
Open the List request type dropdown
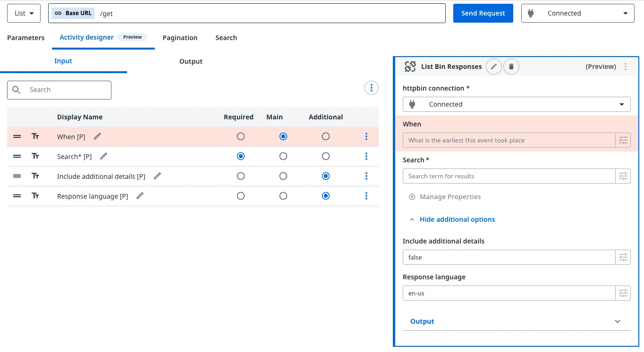tap(24, 13)
